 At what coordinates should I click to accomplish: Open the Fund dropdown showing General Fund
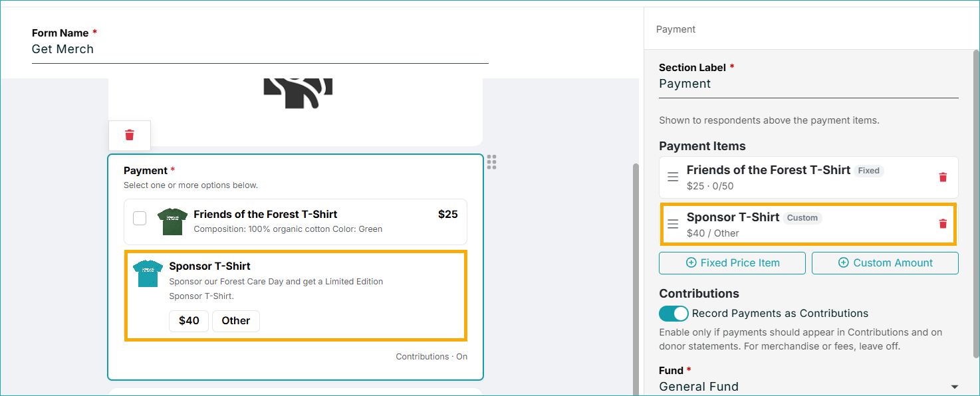click(x=808, y=387)
